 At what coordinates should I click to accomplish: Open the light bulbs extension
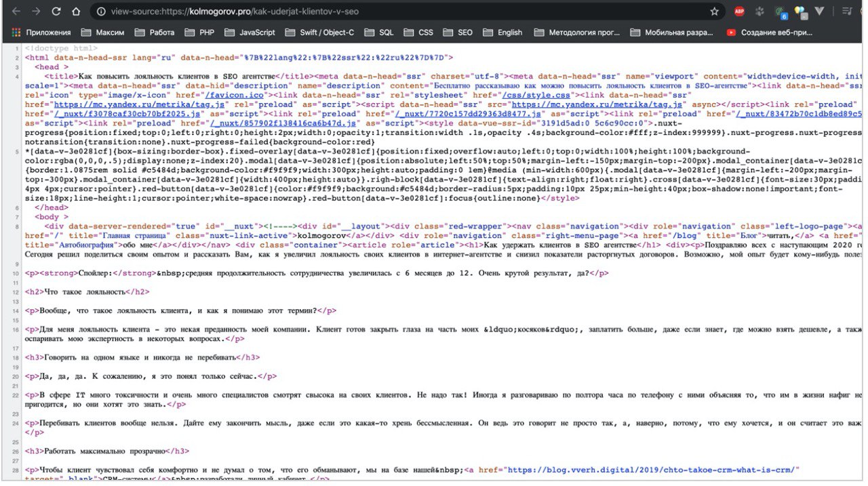tap(800, 12)
